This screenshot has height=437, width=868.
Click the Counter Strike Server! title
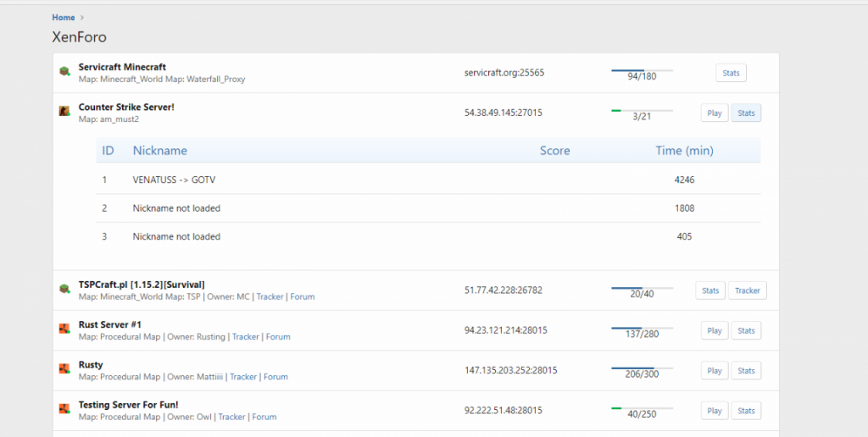pos(126,108)
